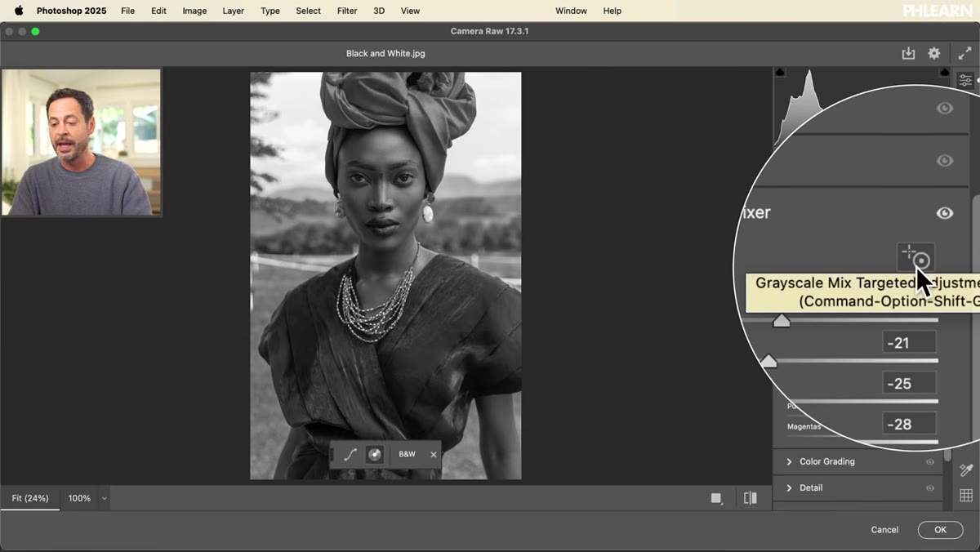This screenshot has width=980, height=552.
Task: Click the Cancel button
Action: tap(884, 530)
